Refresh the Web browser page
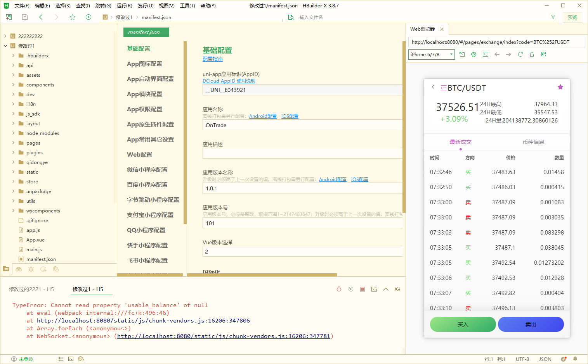This screenshot has width=588, height=364. [x=520, y=54]
